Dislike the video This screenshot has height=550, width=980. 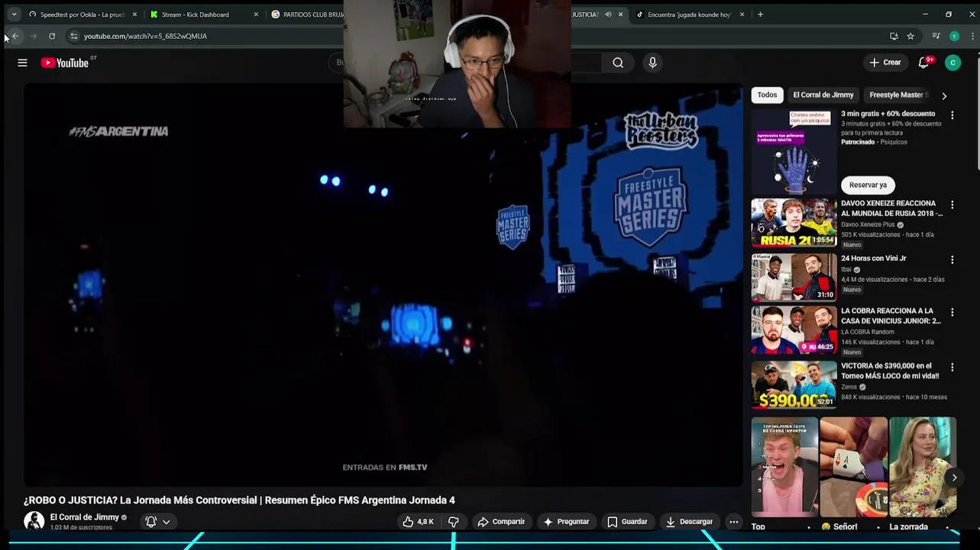453,522
